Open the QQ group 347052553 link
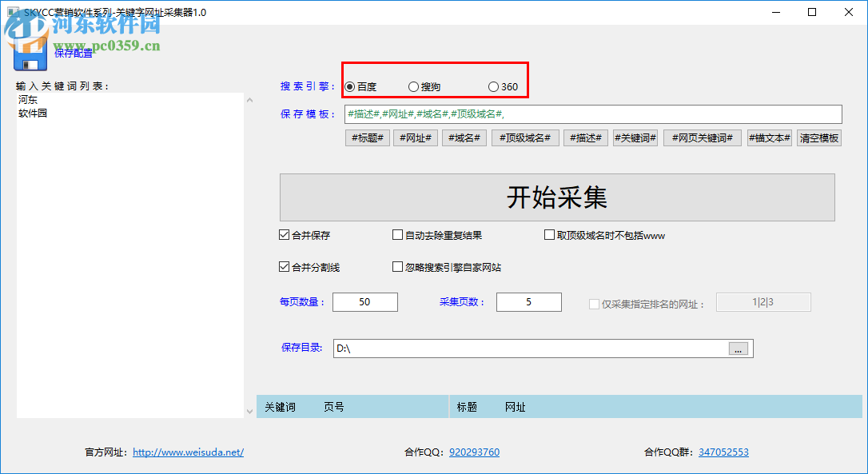 [x=723, y=452]
